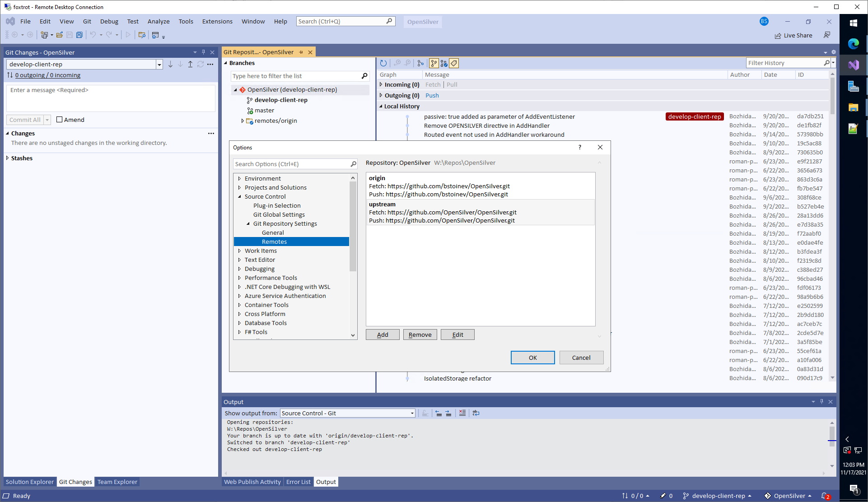868x502 pixels.
Task: Click the Clear All output icon
Action: [462, 413]
